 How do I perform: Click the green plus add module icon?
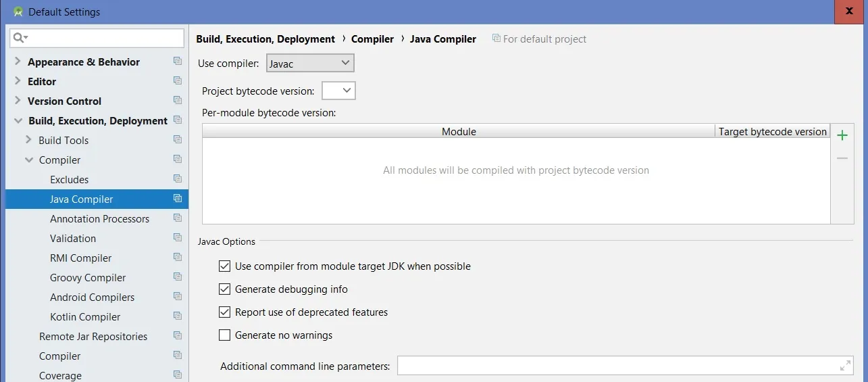tap(842, 136)
